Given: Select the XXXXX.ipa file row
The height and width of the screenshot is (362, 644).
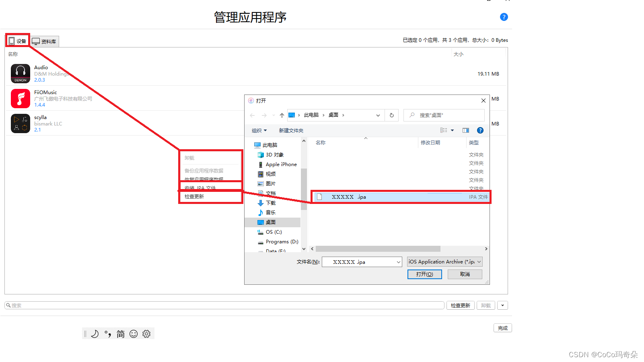Looking at the screenshot, I should click(401, 197).
